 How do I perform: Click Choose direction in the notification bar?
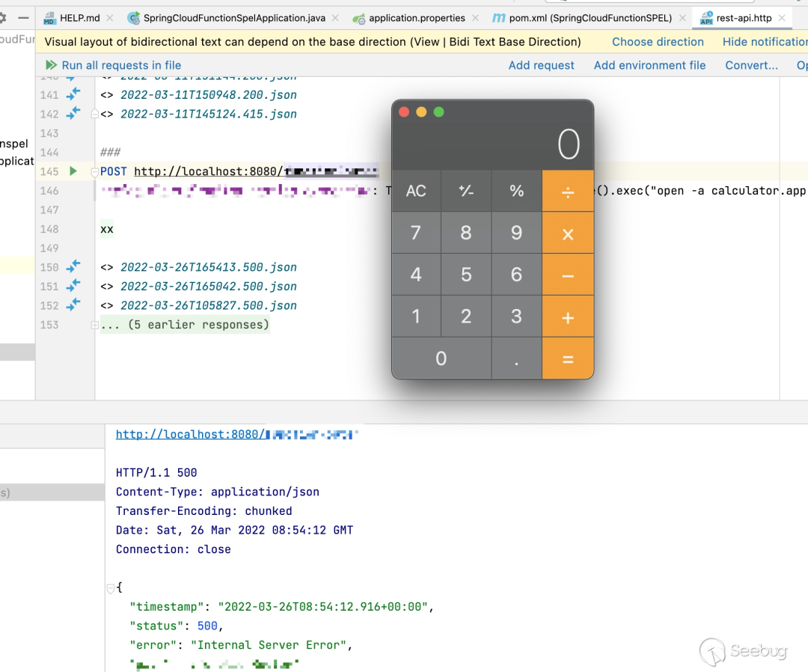pos(658,42)
